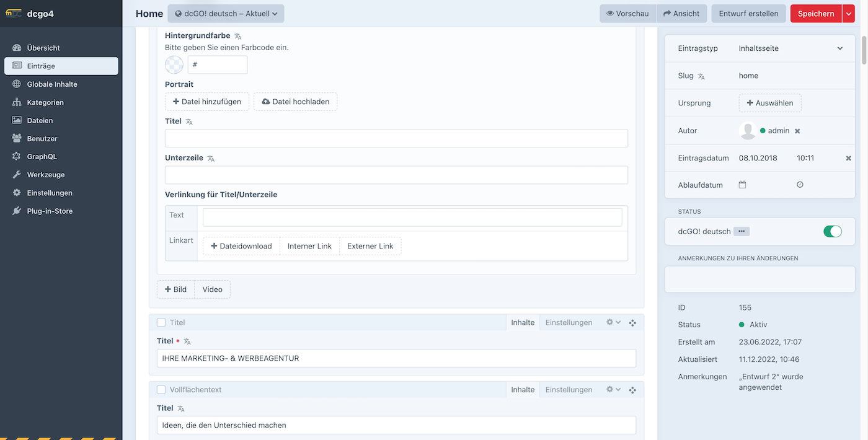Viewport: 868px width, 440px height.
Task: Check the Vollflächentext block checkbox
Action: 161,390
